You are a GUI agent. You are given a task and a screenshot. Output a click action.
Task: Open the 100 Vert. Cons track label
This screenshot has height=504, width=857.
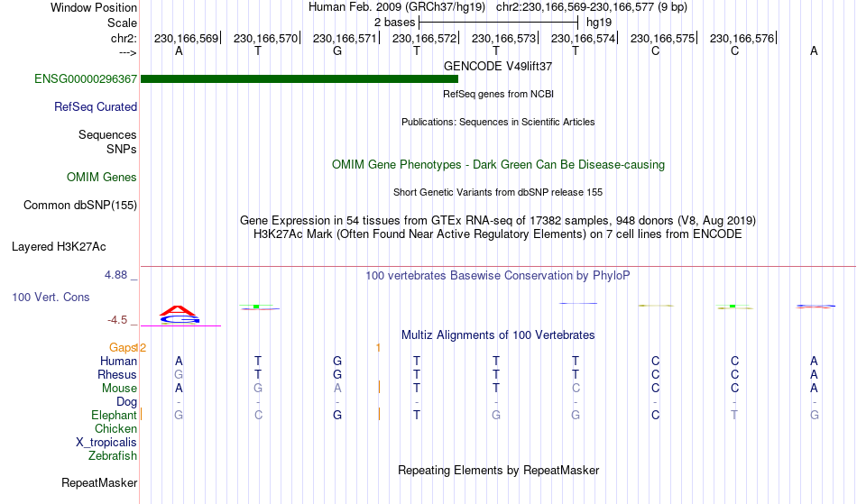(51, 297)
